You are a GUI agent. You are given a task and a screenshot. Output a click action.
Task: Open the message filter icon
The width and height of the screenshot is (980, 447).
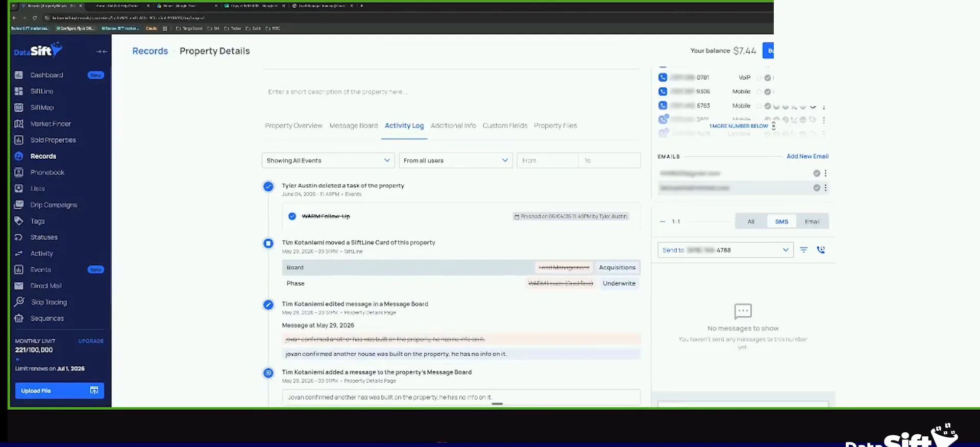(x=804, y=250)
